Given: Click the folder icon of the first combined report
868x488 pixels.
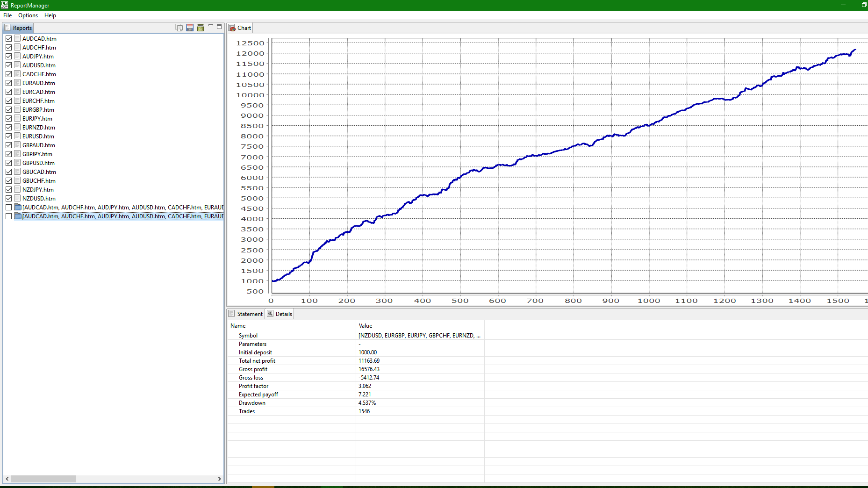Looking at the screenshot, I should [18, 207].
